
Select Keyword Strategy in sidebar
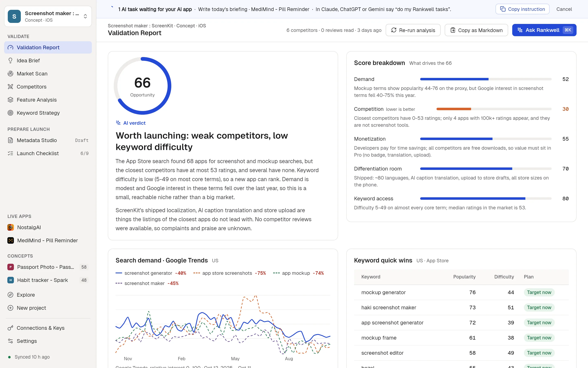48,113
